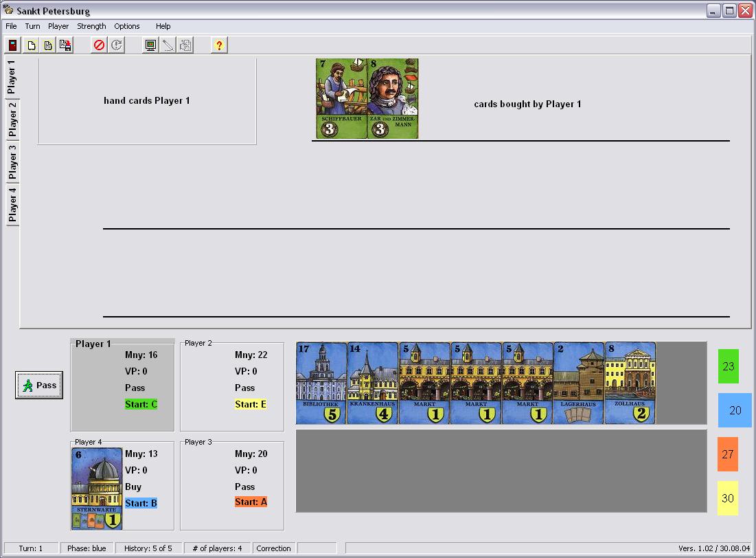Click the 'cards bought by Player 1' label
Viewport: 756px width, 558px height.
pyautogui.click(x=527, y=104)
